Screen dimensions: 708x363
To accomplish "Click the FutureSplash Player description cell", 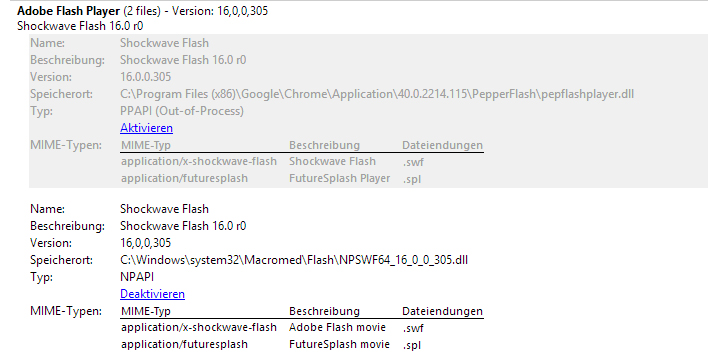I will pos(340,178).
